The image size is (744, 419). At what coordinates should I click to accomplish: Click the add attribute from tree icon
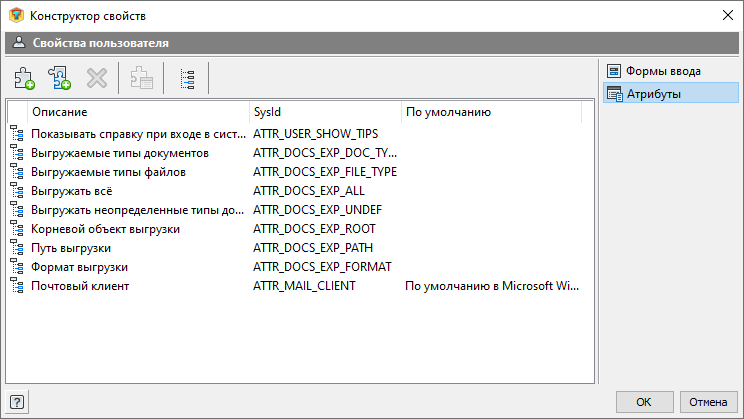pyautogui.click(x=59, y=78)
